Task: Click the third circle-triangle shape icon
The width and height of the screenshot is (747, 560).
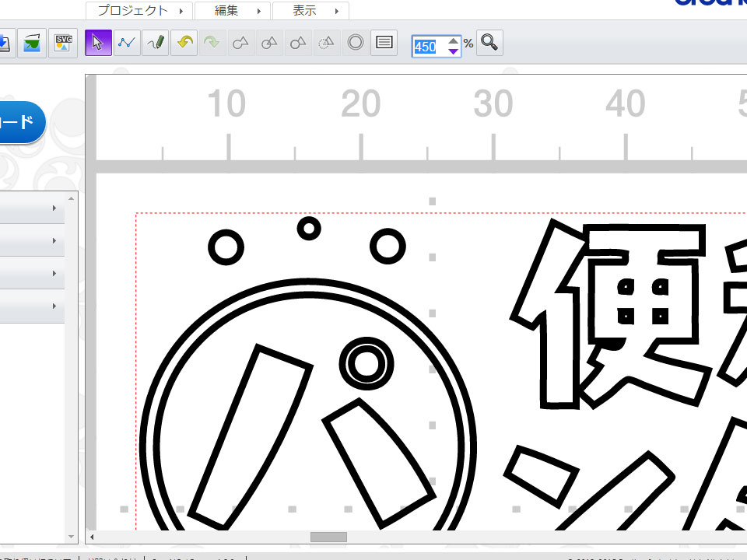Action: coord(298,43)
